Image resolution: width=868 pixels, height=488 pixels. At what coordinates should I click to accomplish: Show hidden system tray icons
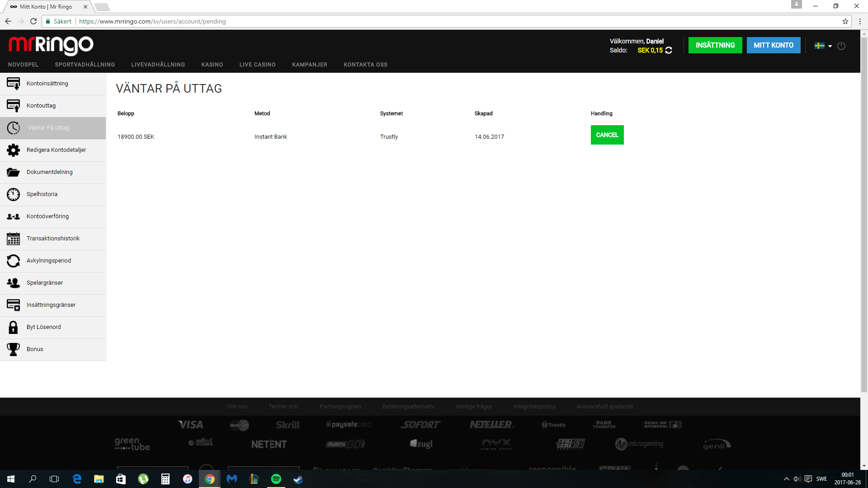[x=786, y=479]
